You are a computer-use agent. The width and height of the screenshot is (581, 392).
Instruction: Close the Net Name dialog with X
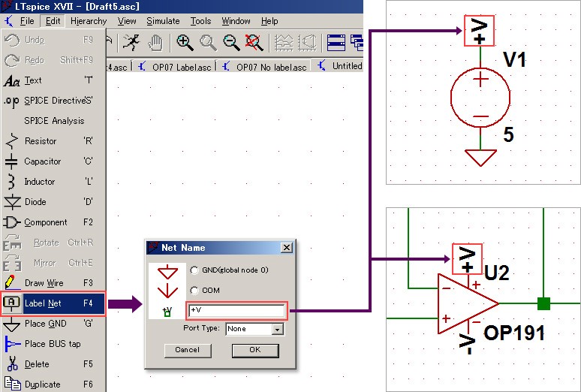point(286,248)
